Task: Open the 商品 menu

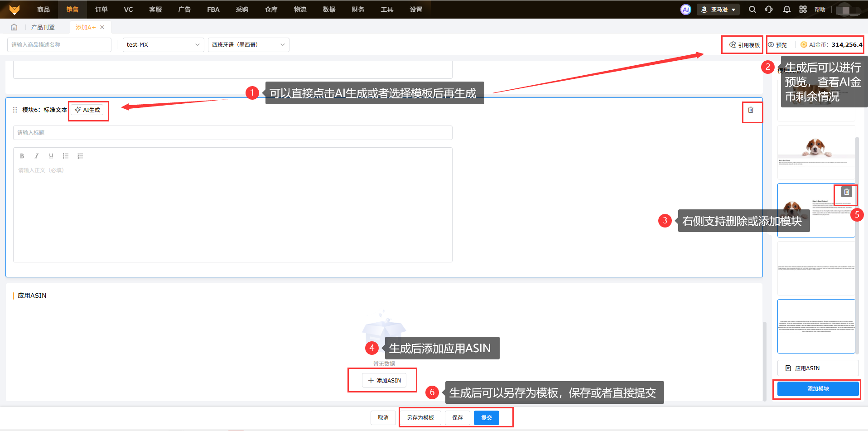Action: point(43,10)
